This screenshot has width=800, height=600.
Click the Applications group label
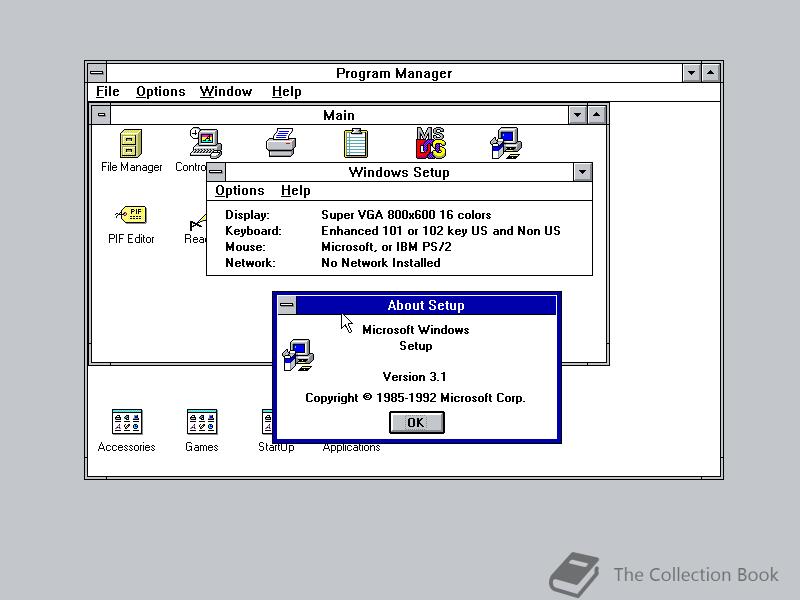pos(351,447)
